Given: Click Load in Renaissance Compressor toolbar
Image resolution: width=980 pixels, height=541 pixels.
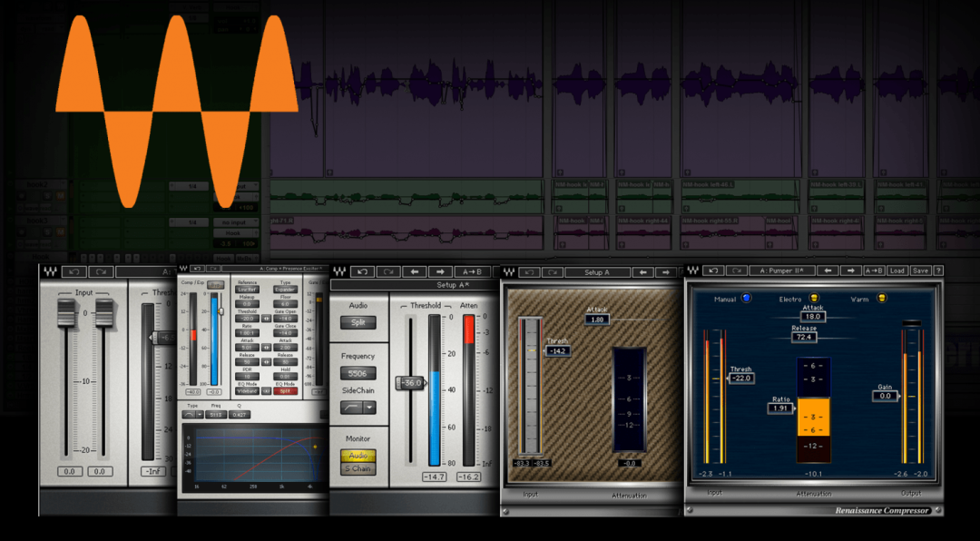Looking at the screenshot, I should 897,270.
